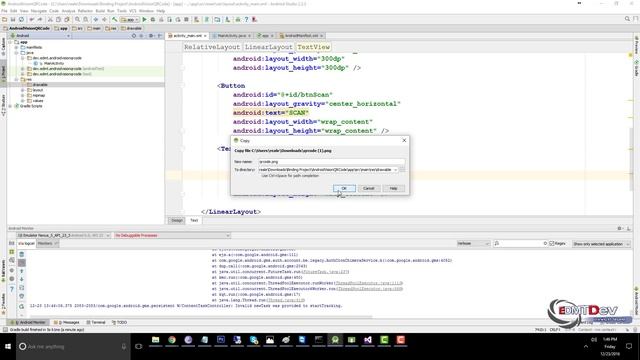This screenshot has width=640, height=360.
Task: Click the green Run app button
Action: [144, 19]
